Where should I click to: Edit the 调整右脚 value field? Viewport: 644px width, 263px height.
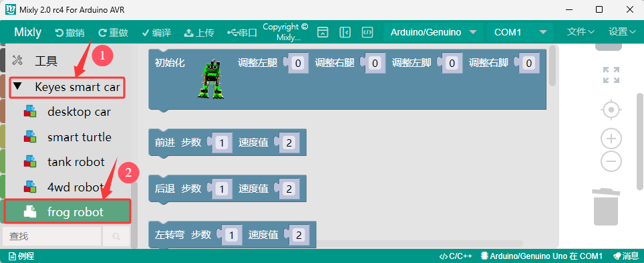pyautogui.click(x=529, y=63)
